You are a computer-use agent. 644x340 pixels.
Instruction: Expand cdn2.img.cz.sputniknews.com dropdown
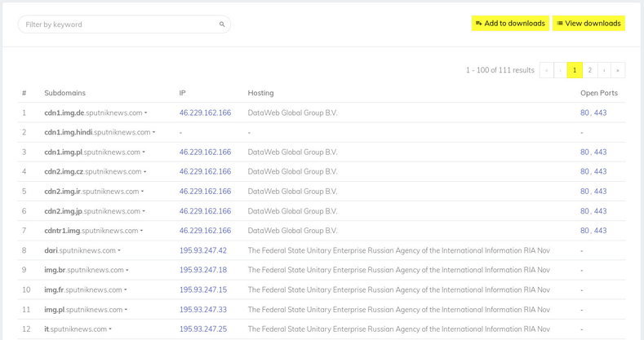[145, 172]
